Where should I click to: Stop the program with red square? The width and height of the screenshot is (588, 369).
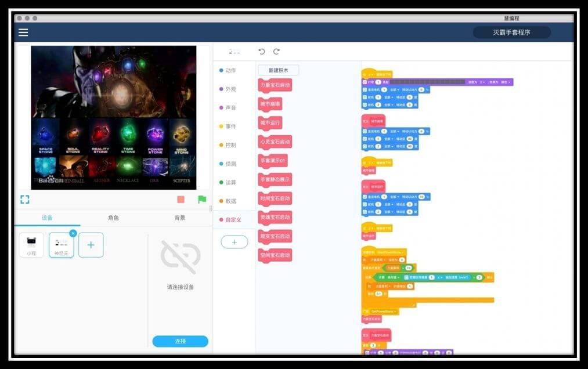(x=181, y=200)
